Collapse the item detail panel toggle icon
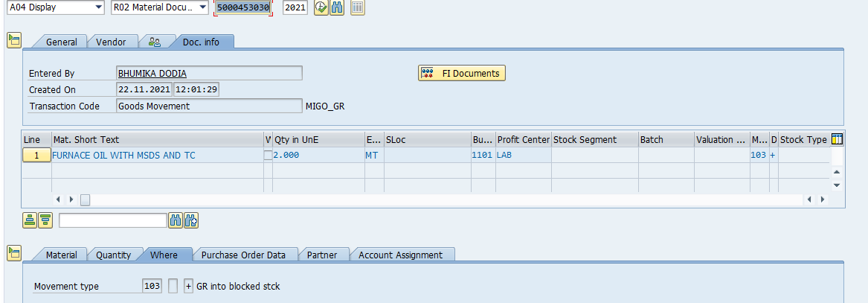868x303 pixels. click(x=13, y=254)
